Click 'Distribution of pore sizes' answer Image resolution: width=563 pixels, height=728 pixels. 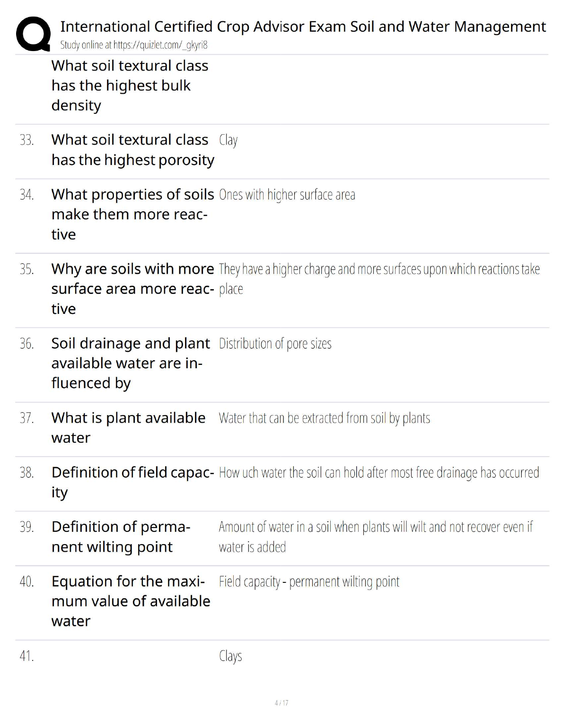click(275, 344)
